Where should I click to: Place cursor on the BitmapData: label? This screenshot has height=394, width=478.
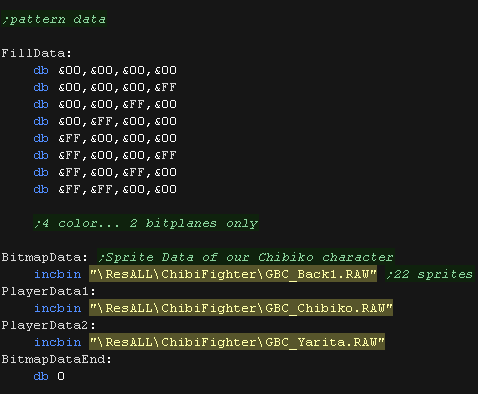pyautogui.click(x=44, y=257)
